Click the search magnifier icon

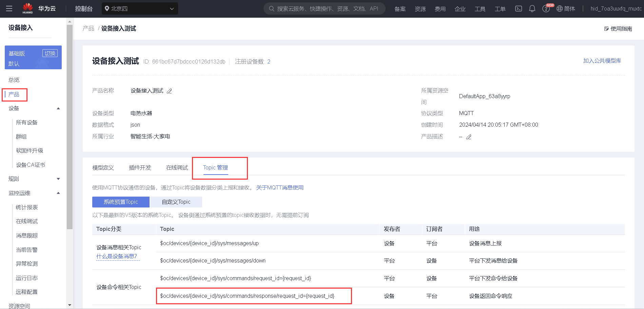coord(272,8)
